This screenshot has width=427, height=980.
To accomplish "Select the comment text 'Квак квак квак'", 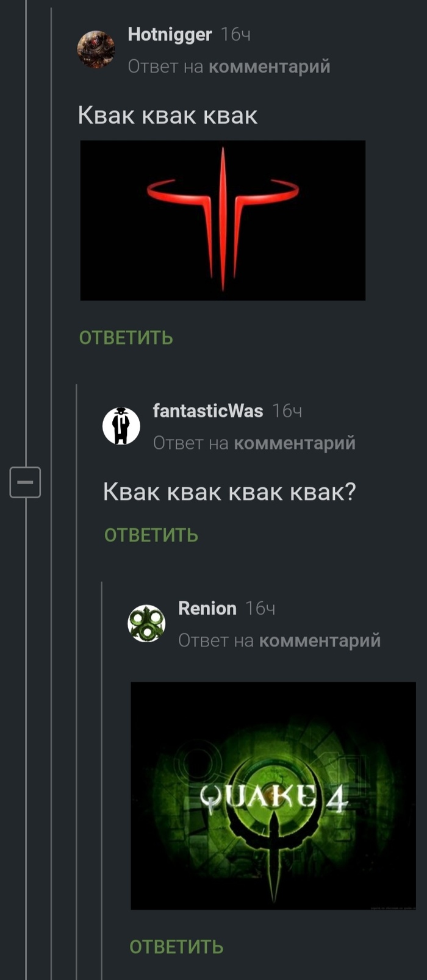I will click(168, 115).
